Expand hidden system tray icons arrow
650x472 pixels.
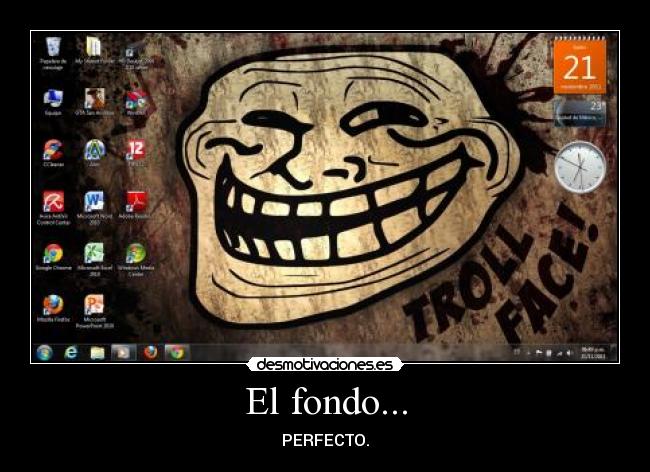click(528, 353)
